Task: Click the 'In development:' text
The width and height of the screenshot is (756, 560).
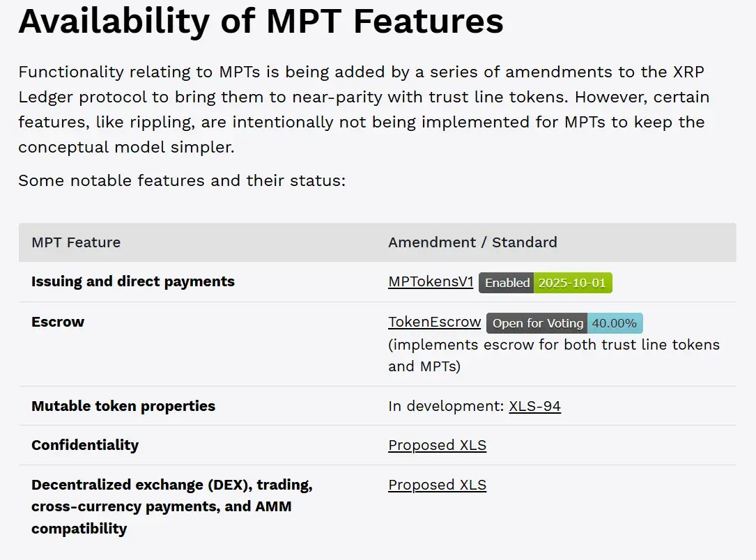Action: (x=446, y=406)
